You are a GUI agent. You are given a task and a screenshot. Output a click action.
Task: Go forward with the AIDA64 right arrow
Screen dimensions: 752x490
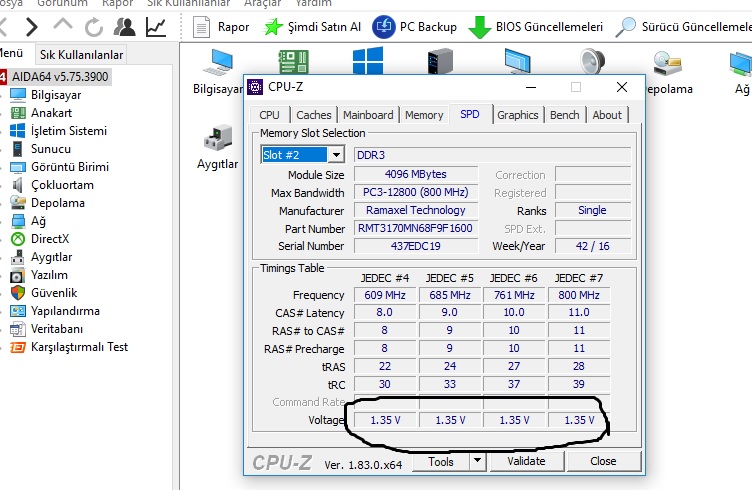32,27
